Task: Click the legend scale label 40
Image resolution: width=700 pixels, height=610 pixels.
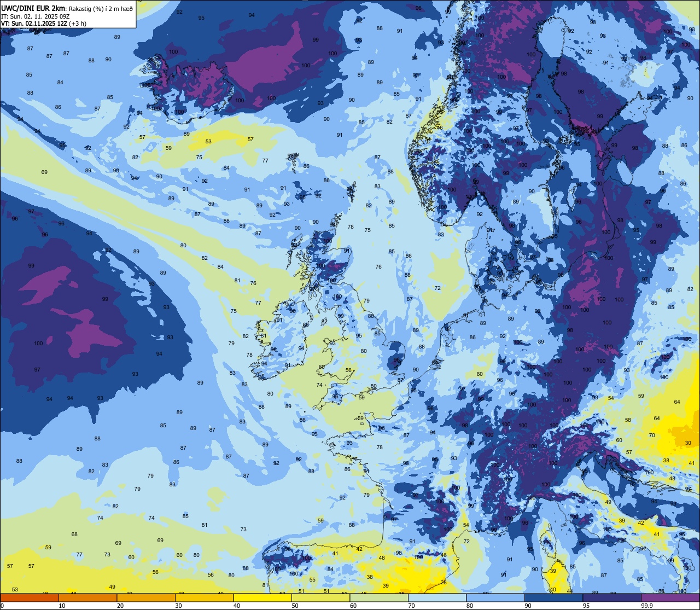Action: coord(237,606)
